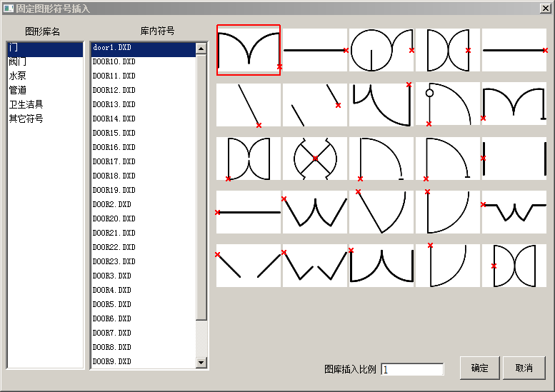Click the 图库插入比例 scale input field

[412, 369]
